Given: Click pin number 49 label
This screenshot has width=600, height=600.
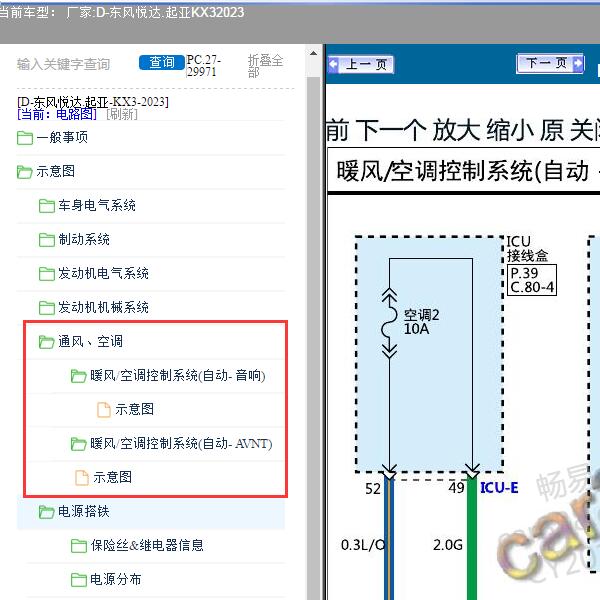Looking at the screenshot, I should click(457, 488).
